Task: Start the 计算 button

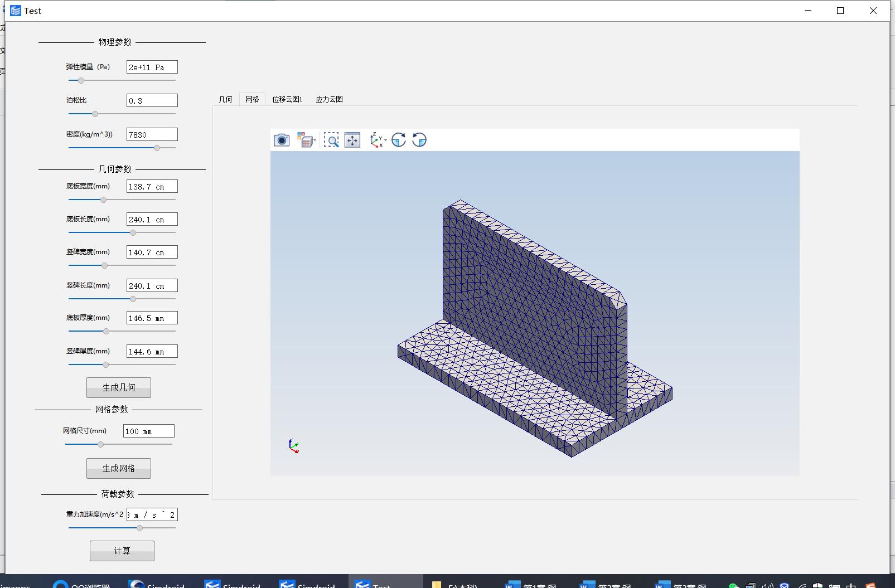Action: [x=122, y=551]
